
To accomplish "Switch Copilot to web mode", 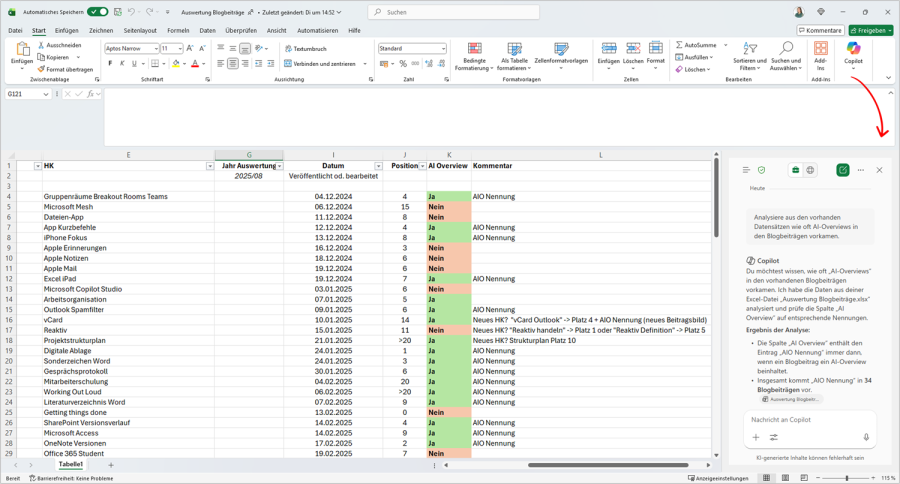I will click(810, 170).
